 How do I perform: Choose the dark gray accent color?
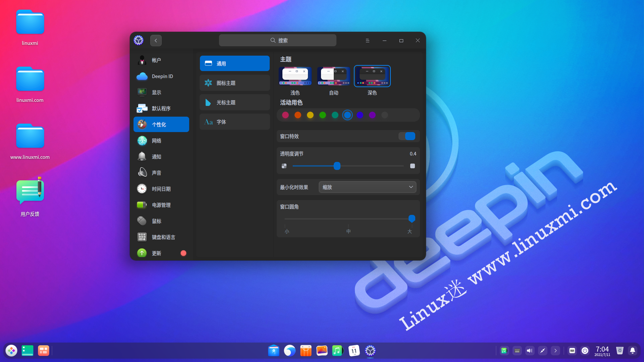coord(385,115)
